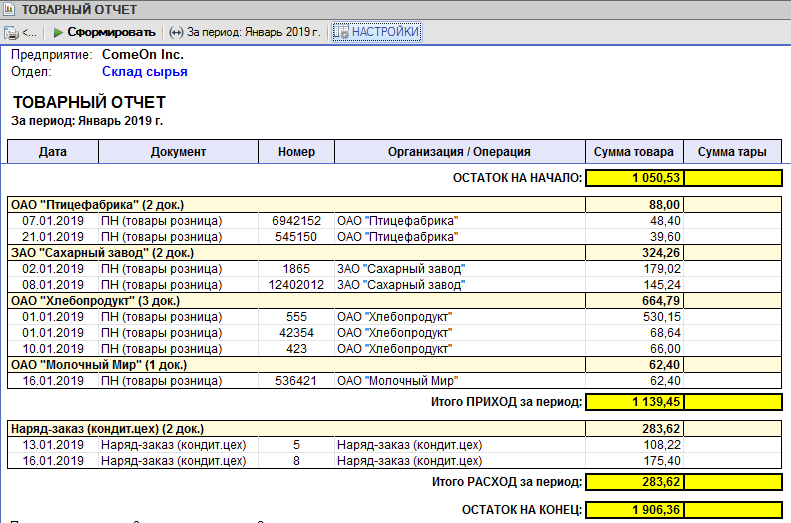The width and height of the screenshot is (791, 523).
Task: Open period chooser За период: Январь 2019
Action: click(x=246, y=32)
